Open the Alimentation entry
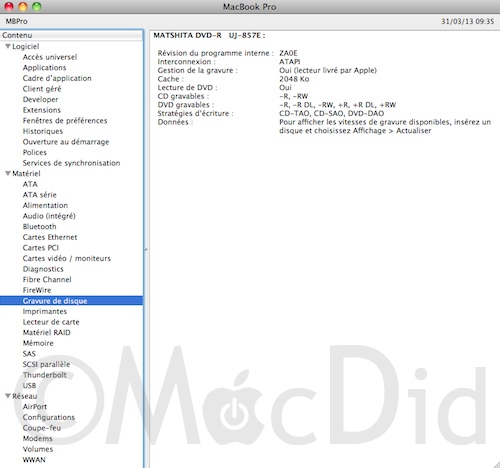The height and width of the screenshot is (468, 500). 45,205
